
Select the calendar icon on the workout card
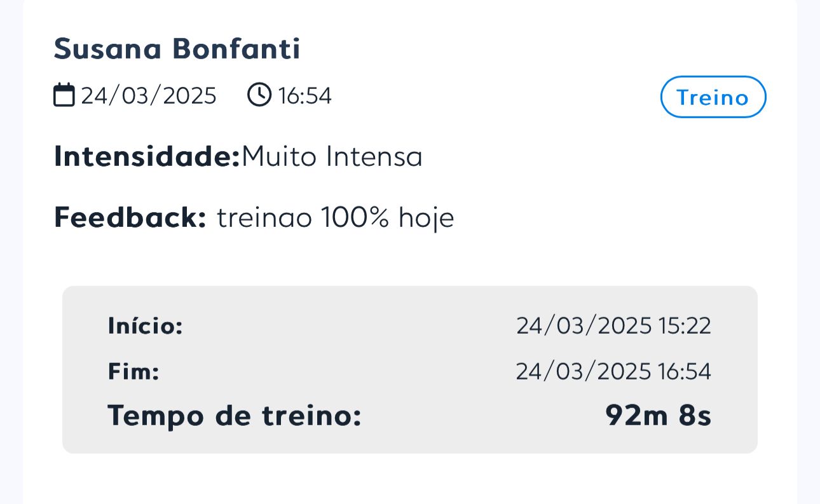click(64, 95)
